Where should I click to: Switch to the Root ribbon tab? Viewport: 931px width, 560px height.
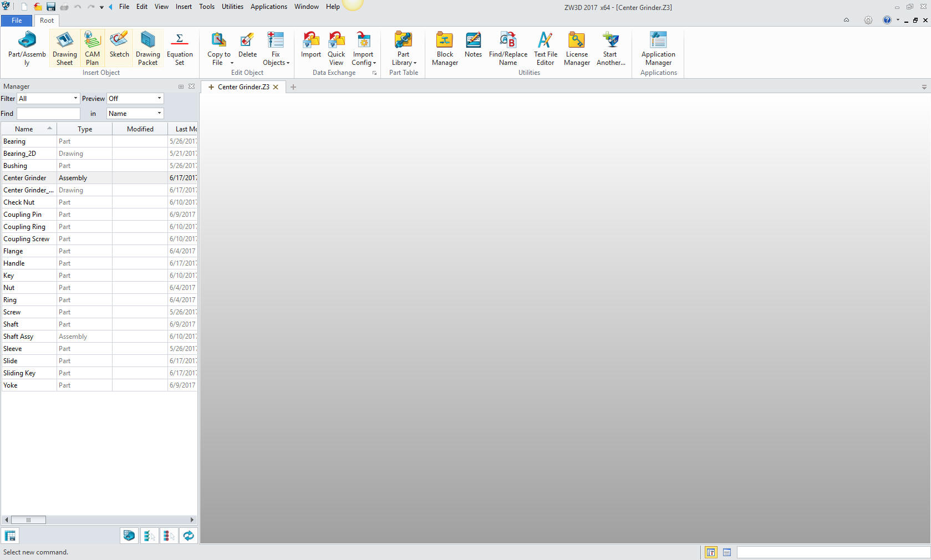click(47, 21)
